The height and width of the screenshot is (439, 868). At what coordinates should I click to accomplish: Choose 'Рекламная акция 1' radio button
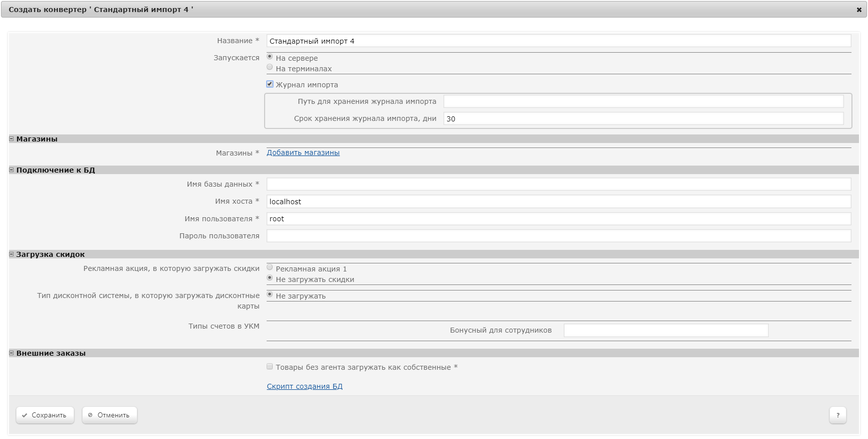pos(270,267)
